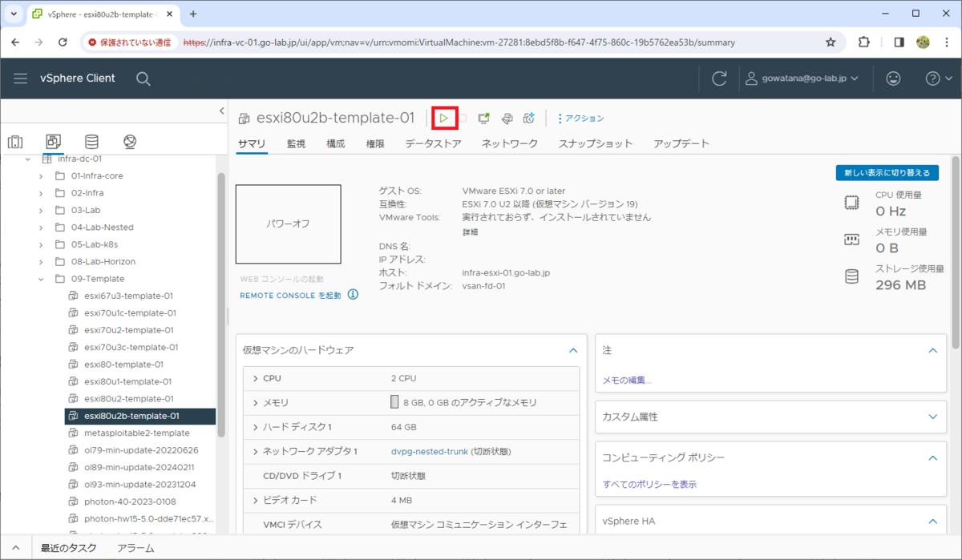Select esxi70u1c-template-01 in tree
The width and height of the screenshot is (962, 560).
130,313
